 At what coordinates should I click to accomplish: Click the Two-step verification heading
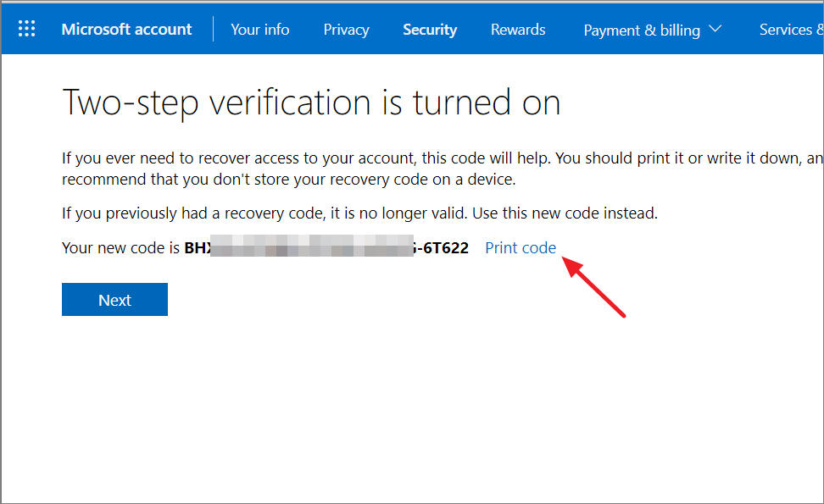[311, 102]
